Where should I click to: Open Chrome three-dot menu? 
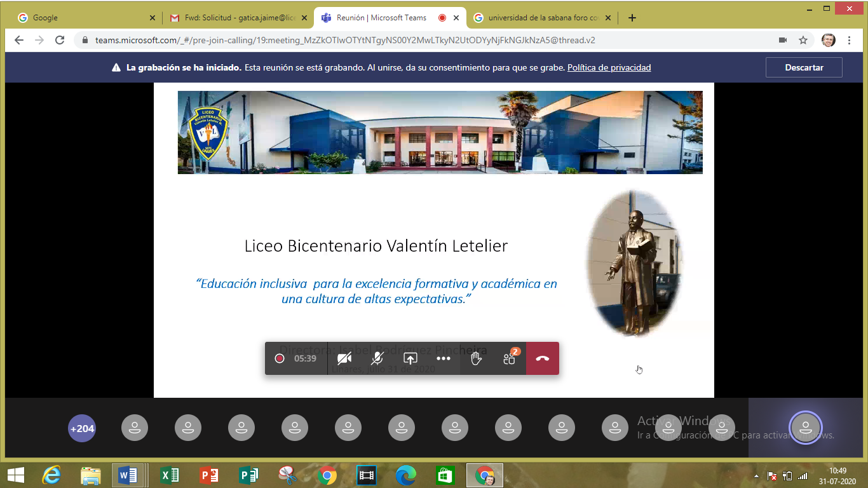(x=850, y=40)
